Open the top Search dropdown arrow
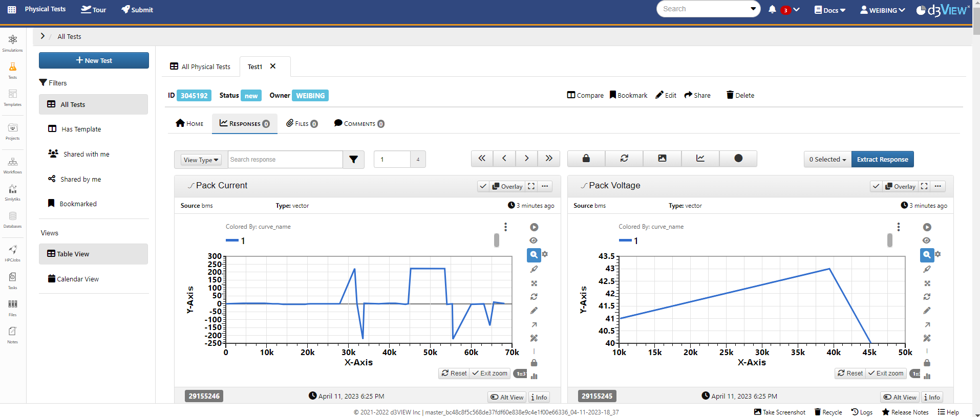 (753, 9)
